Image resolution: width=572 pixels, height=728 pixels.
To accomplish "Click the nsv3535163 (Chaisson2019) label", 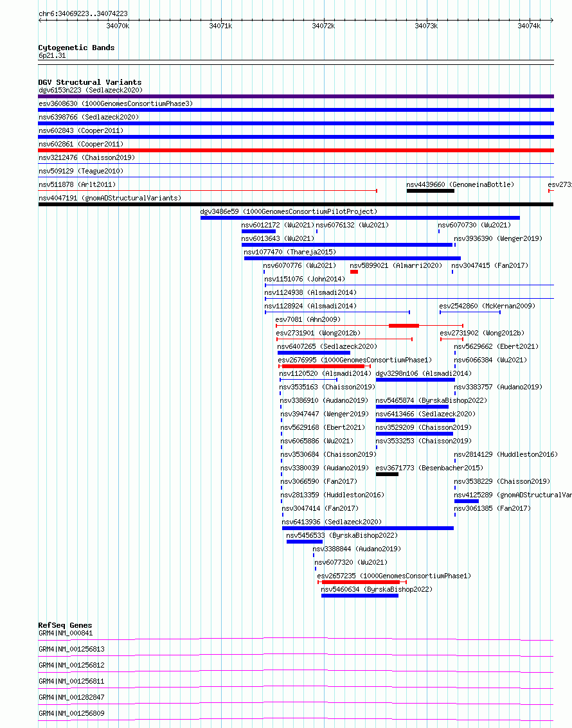I will (327, 386).
